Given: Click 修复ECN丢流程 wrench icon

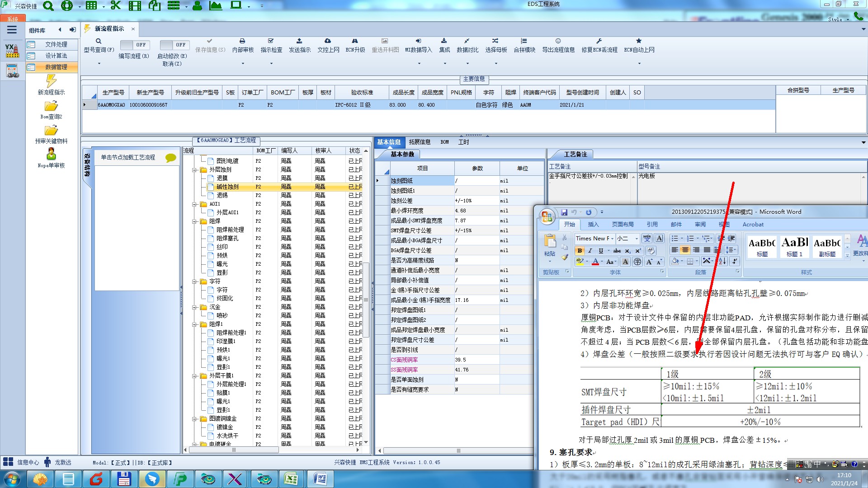Looking at the screenshot, I should click(599, 41).
